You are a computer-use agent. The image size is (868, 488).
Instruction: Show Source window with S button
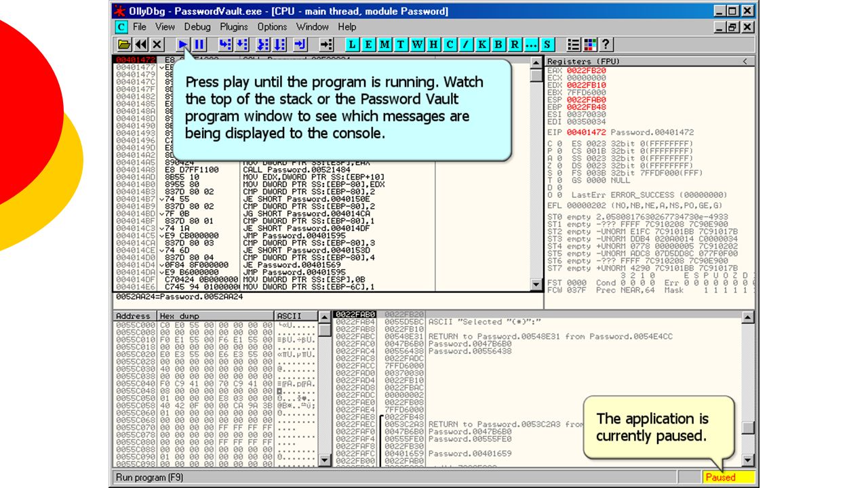548,45
